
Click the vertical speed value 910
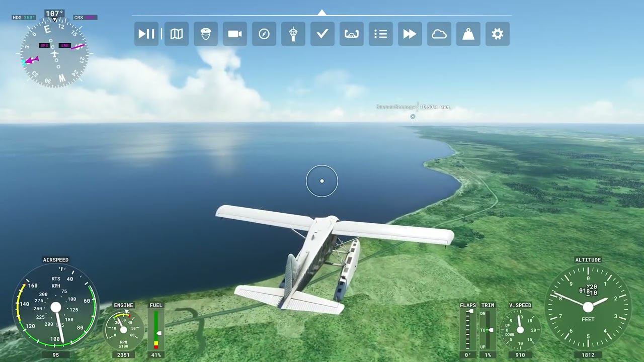click(520, 355)
